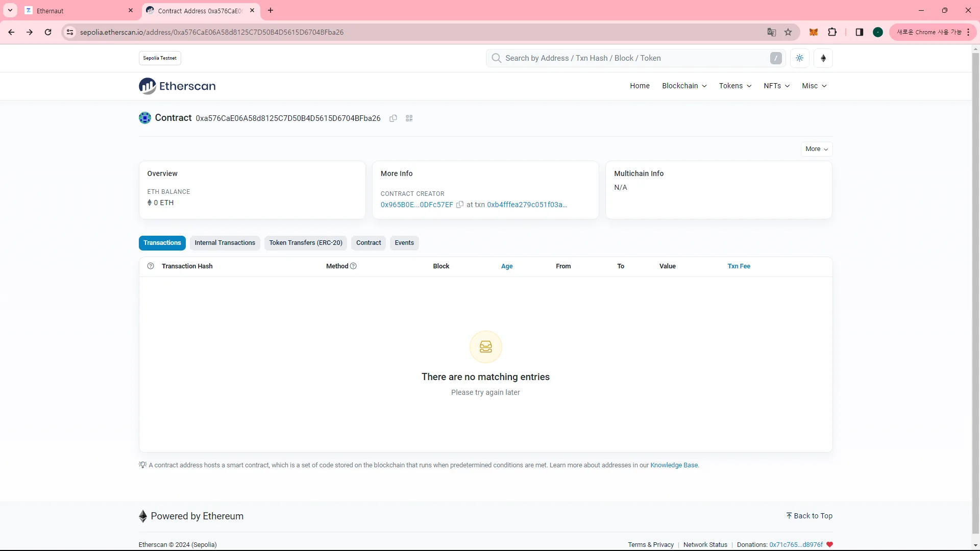Reload the current page
The width and height of the screenshot is (980, 551).
point(48,32)
